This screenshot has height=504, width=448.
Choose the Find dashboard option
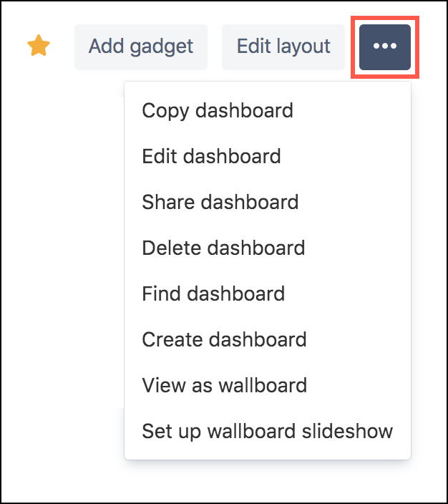(x=213, y=294)
